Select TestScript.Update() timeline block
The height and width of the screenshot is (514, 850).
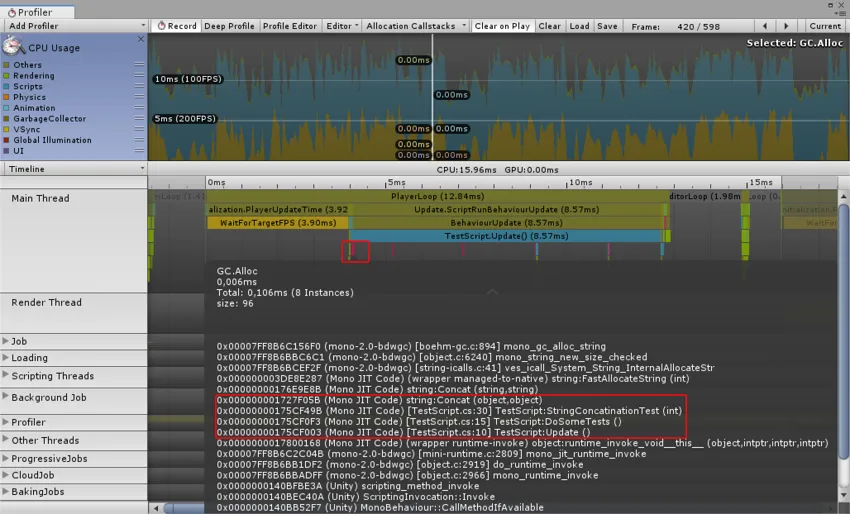(x=506, y=236)
